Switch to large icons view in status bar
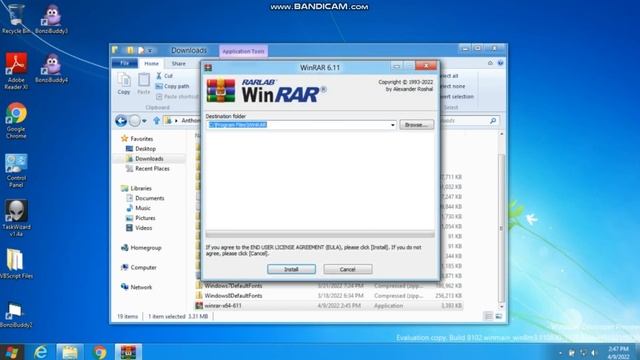 (499, 316)
